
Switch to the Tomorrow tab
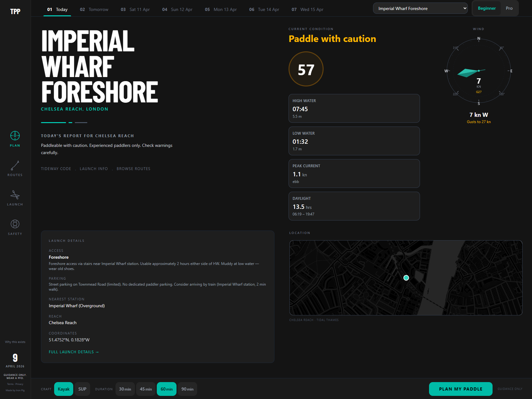coord(94,9)
